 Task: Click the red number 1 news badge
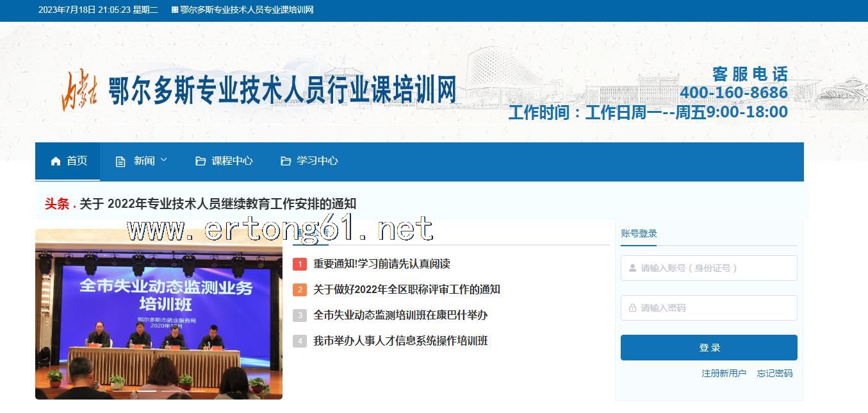300,264
